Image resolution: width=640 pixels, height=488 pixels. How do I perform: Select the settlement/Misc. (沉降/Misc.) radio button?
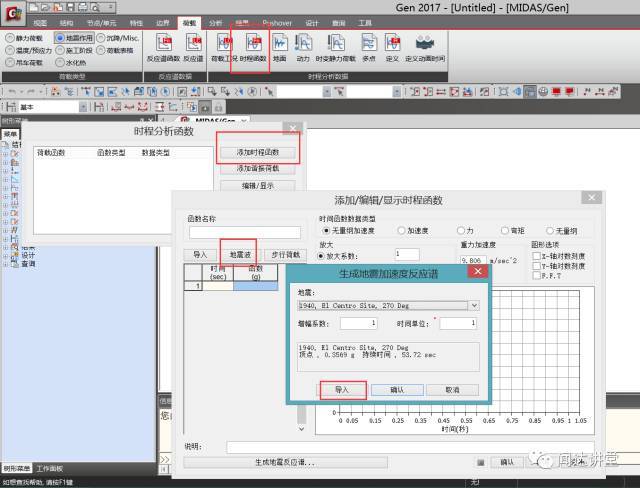tap(101, 38)
